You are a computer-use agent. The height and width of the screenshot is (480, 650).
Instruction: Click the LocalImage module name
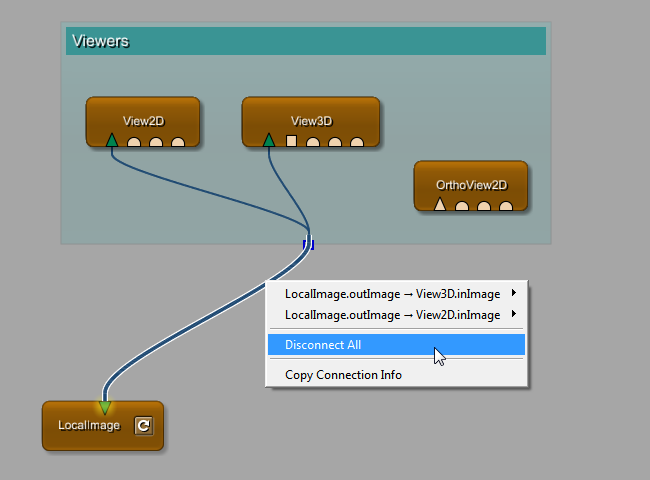88,426
